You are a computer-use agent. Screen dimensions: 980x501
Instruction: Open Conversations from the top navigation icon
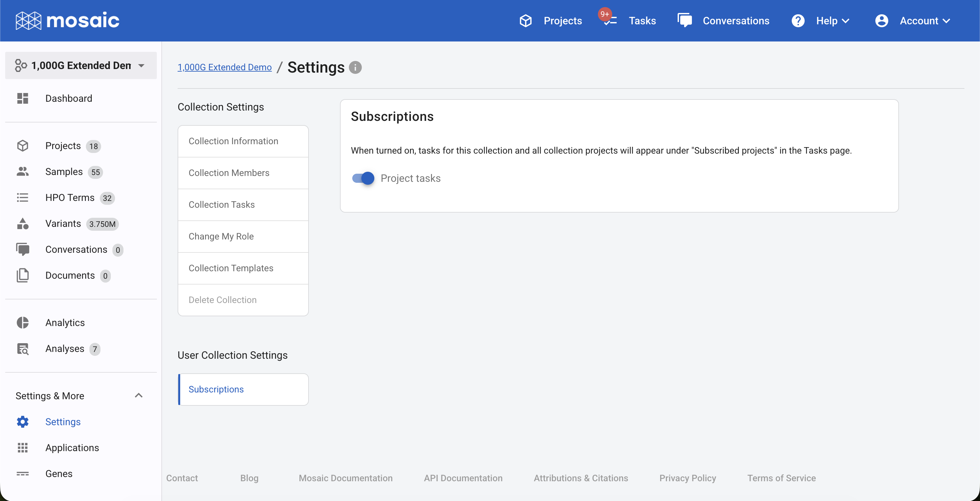pyautogui.click(x=685, y=20)
